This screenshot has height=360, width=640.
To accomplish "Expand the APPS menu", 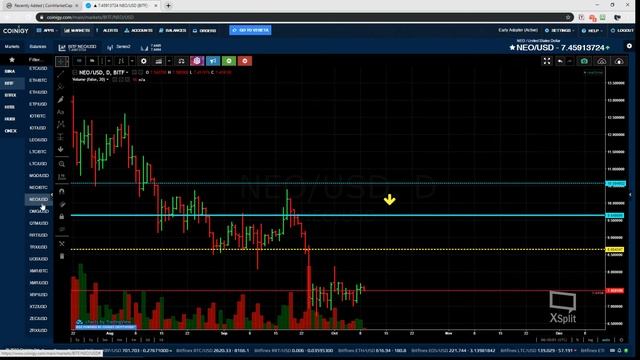I will [47, 31].
